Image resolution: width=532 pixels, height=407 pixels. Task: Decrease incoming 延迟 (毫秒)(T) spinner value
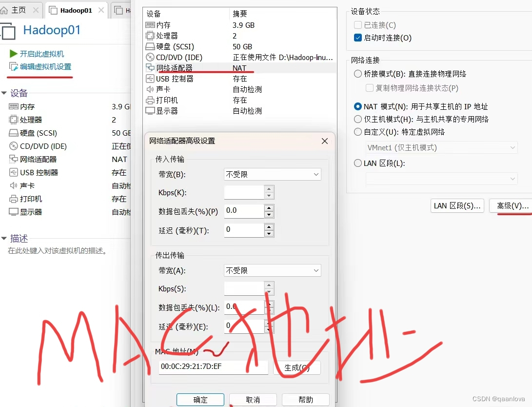pyautogui.click(x=269, y=234)
